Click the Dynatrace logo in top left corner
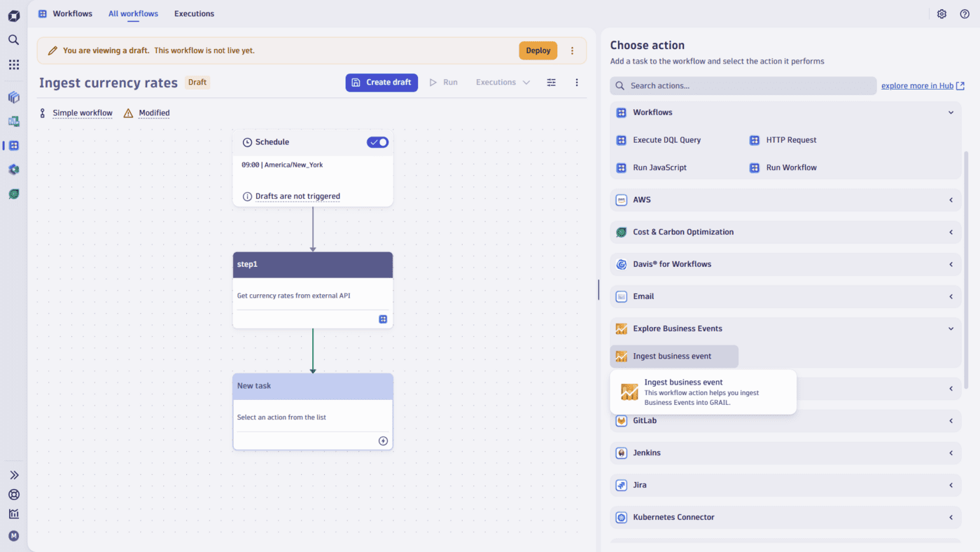980x552 pixels. [x=13, y=14]
